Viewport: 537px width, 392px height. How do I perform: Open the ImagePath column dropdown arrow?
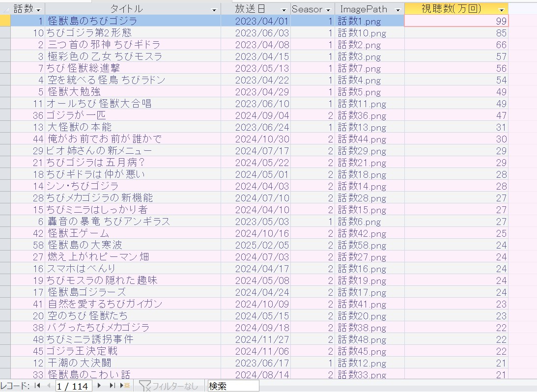398,10
